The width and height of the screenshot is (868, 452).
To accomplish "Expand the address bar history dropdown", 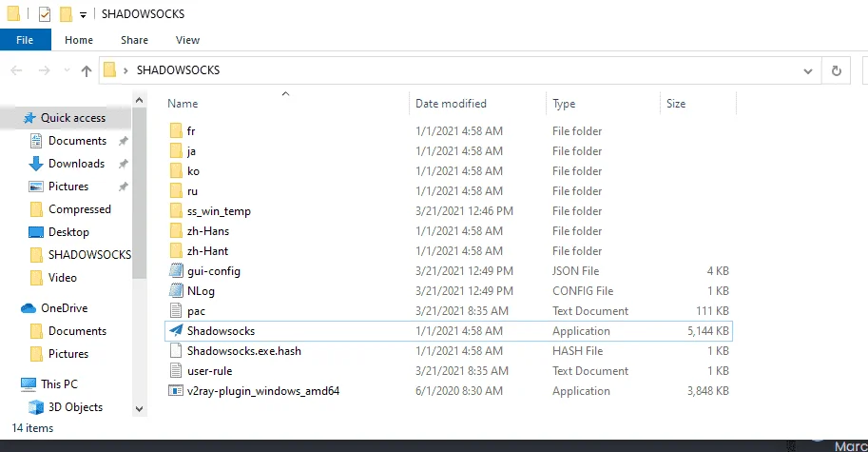I will pos(808,71).
